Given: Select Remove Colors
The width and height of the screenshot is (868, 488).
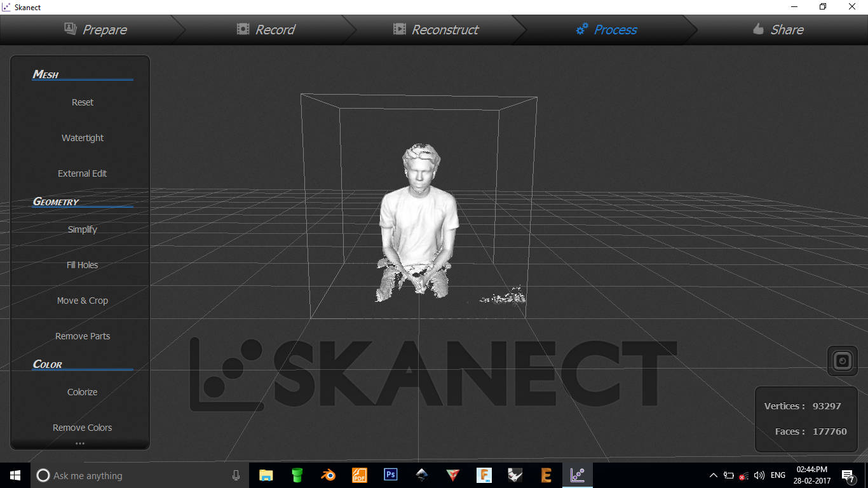Looking at the screenshot, I should click(83, 428).
